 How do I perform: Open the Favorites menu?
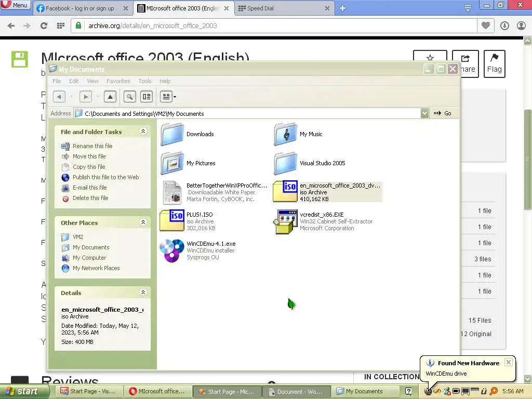point(118,81)
